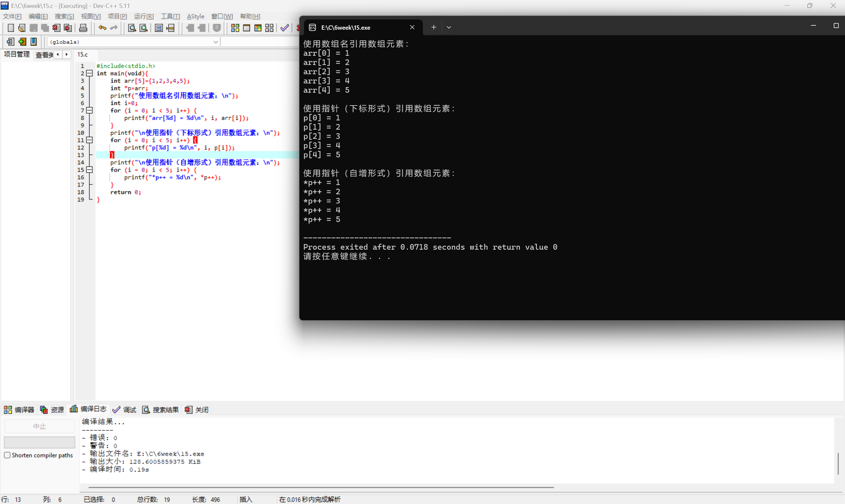Collapse the main function fold box
This screenshot has width=845, height=504.
point(89,73)
